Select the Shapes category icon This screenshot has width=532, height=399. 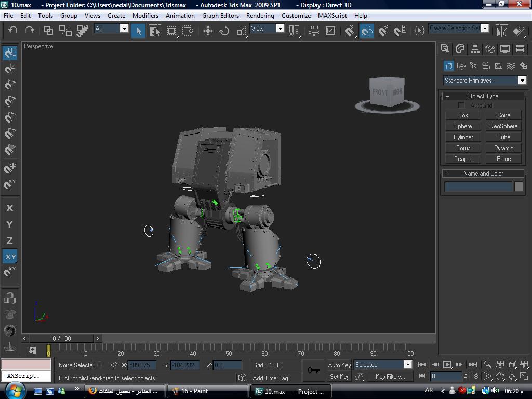tap(461, 66)
